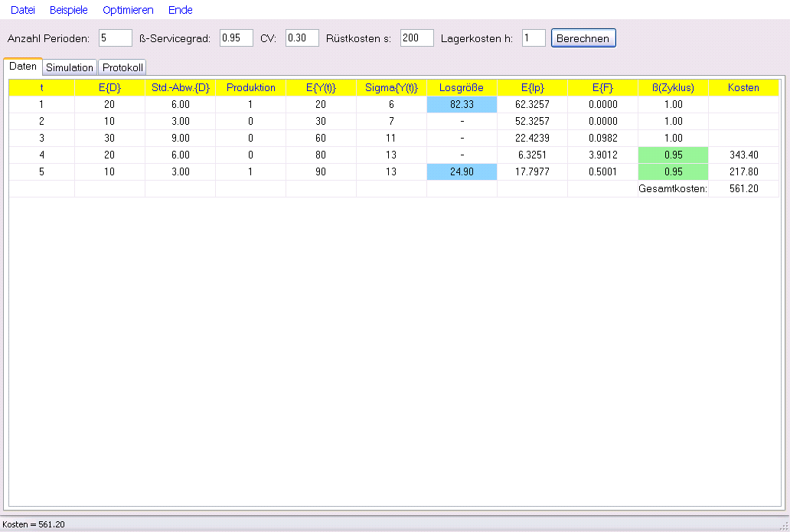Click the Ende menu item

[181, 10]
